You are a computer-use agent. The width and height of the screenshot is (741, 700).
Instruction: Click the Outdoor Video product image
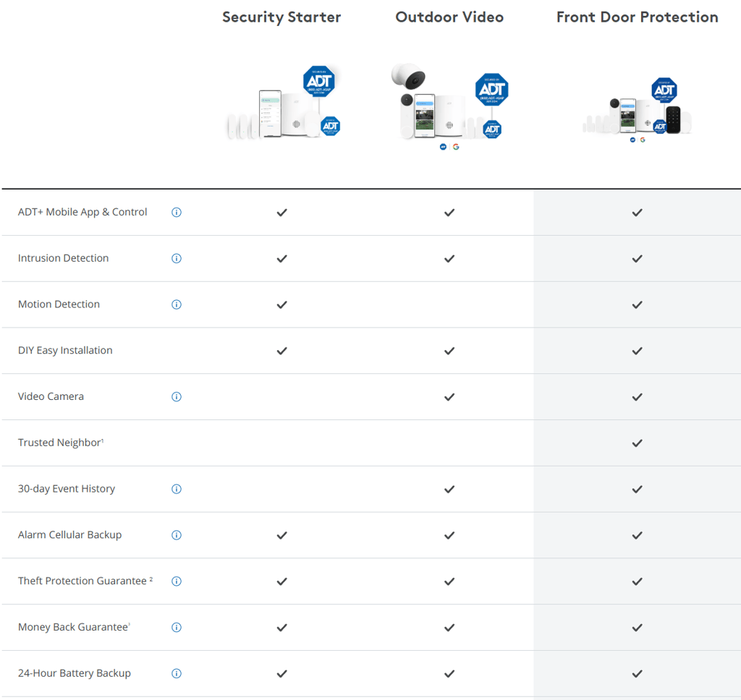click(449, 105)
